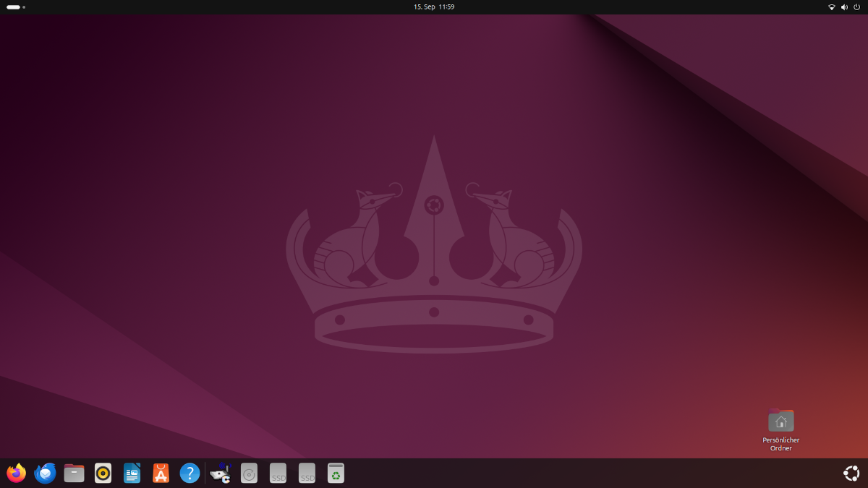Open the optical disc drive in the dock
The image size is (868, 488).
click(249, 474)
